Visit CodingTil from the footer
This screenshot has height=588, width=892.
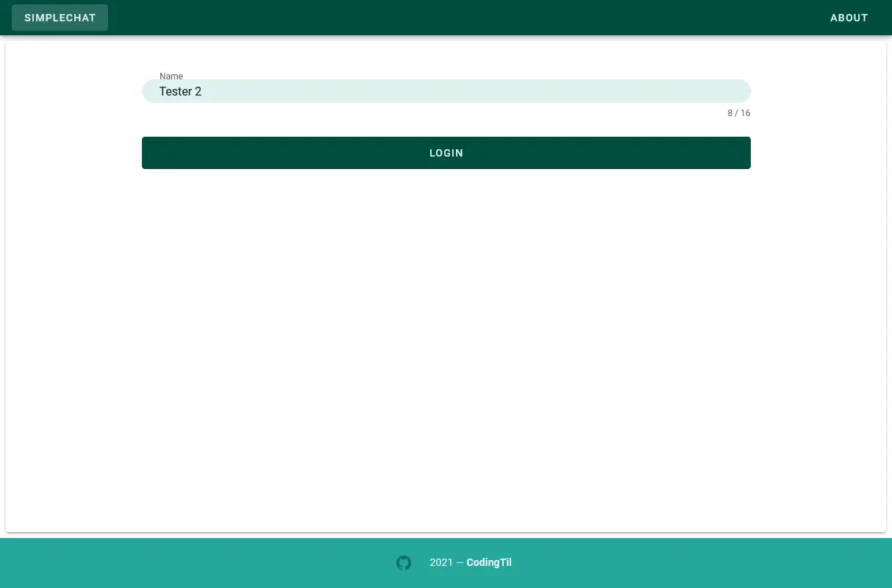coord(488,562)
